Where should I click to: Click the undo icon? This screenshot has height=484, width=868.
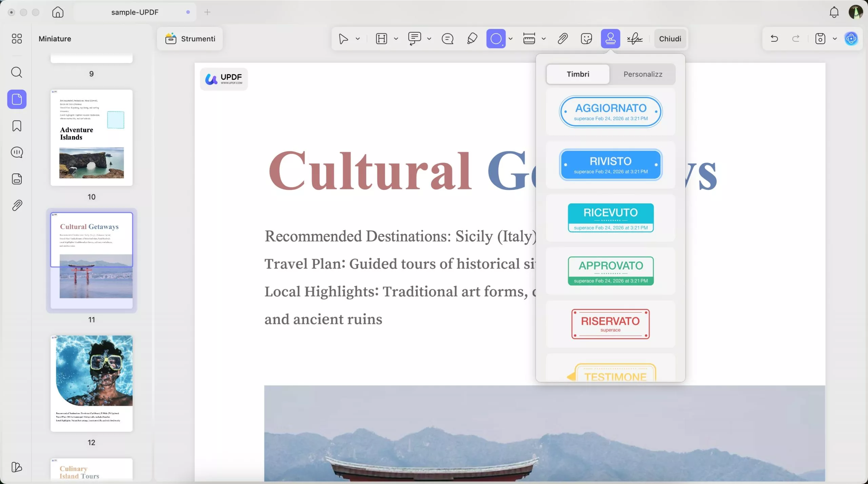point(774,38)
